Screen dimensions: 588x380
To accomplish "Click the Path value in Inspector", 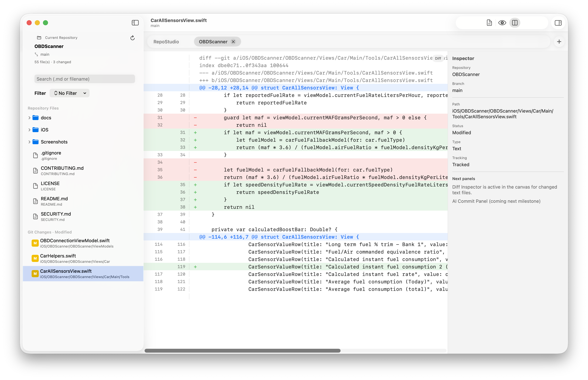I will [x=503, y=114].
